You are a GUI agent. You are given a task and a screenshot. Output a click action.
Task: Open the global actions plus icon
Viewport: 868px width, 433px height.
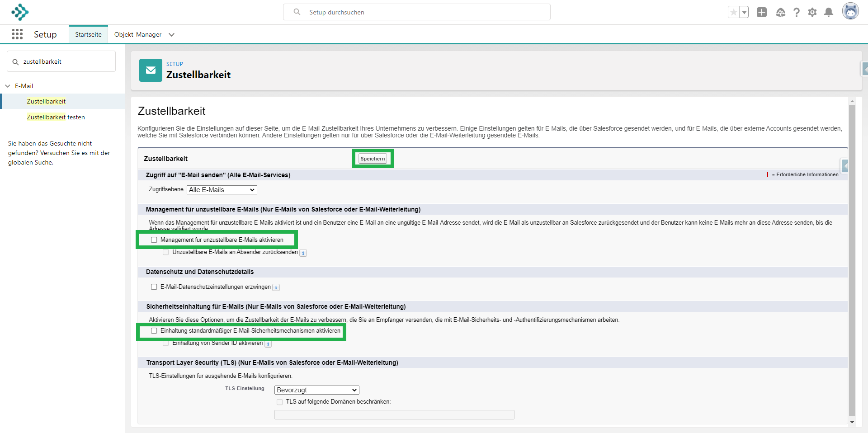[x=762, y=12]
